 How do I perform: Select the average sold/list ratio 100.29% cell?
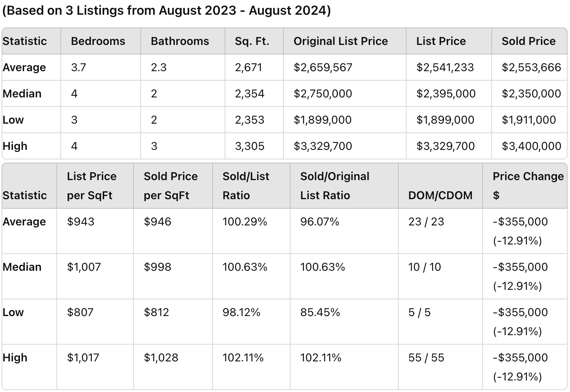pos(245,221)
